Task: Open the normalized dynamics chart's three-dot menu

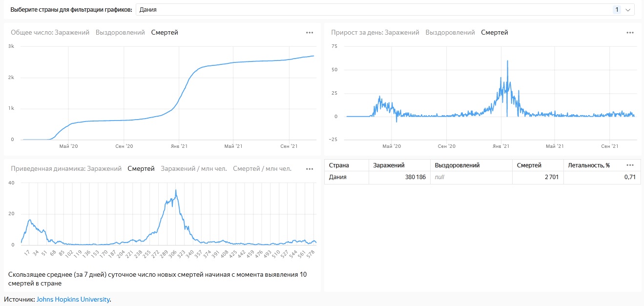Action: point(310,169)
